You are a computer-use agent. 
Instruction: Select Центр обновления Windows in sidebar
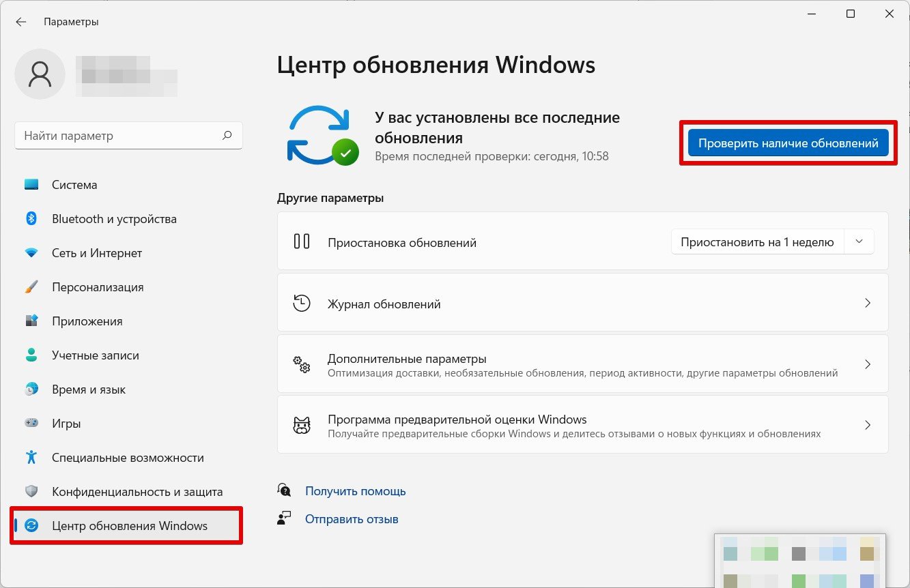(128, 526)
